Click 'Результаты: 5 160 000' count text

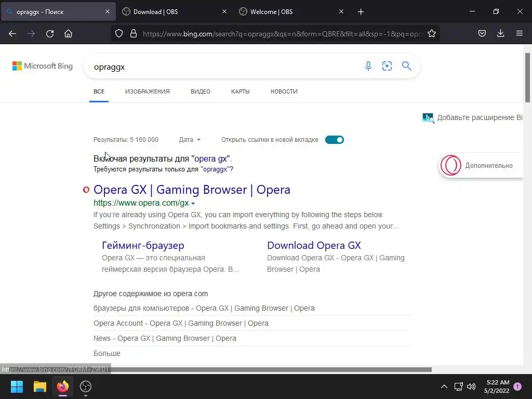126,140
